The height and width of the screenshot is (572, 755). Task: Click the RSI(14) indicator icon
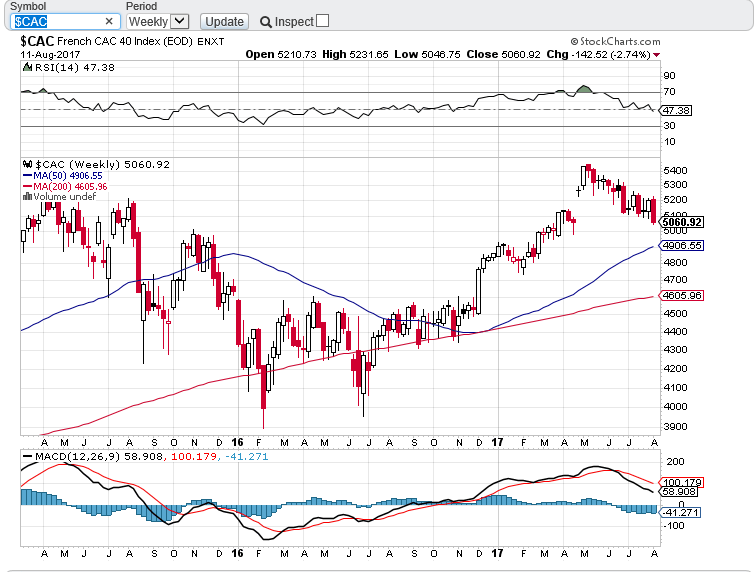27,67
